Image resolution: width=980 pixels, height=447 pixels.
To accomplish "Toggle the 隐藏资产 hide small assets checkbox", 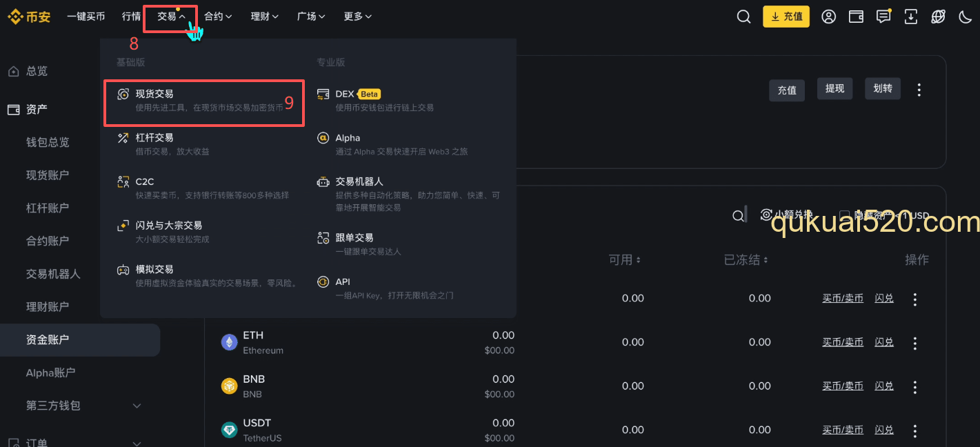I will pos(844,215).
